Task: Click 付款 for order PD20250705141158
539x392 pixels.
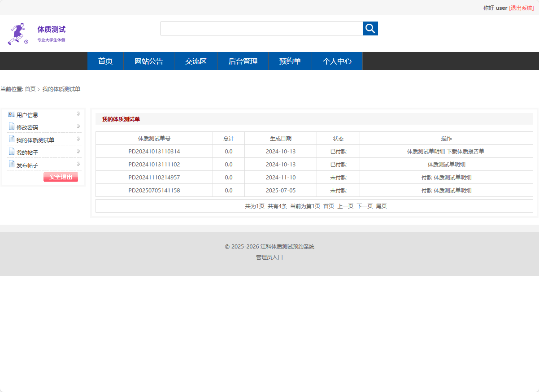Action: click(x=428, y=190)
